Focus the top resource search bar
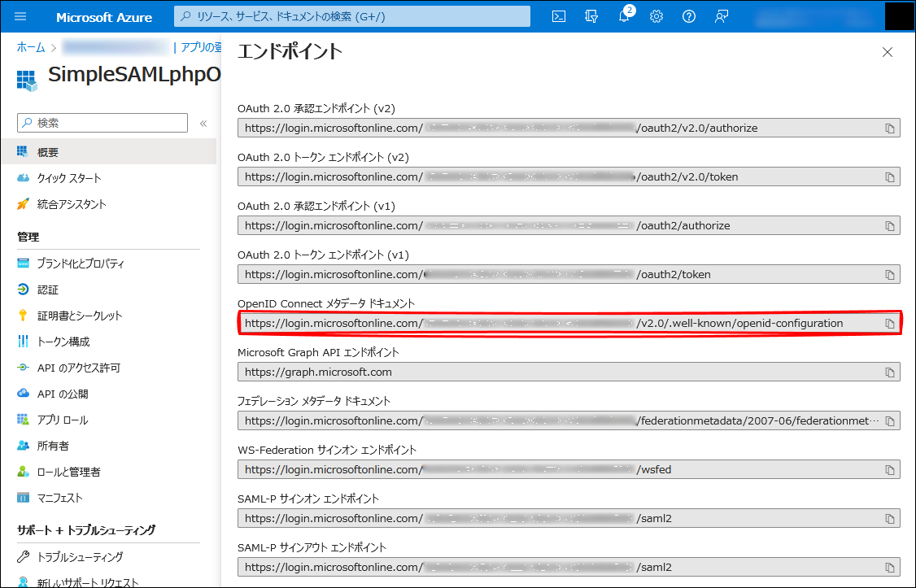This screenshot has height=588, width=916. (x=352, y=17)
